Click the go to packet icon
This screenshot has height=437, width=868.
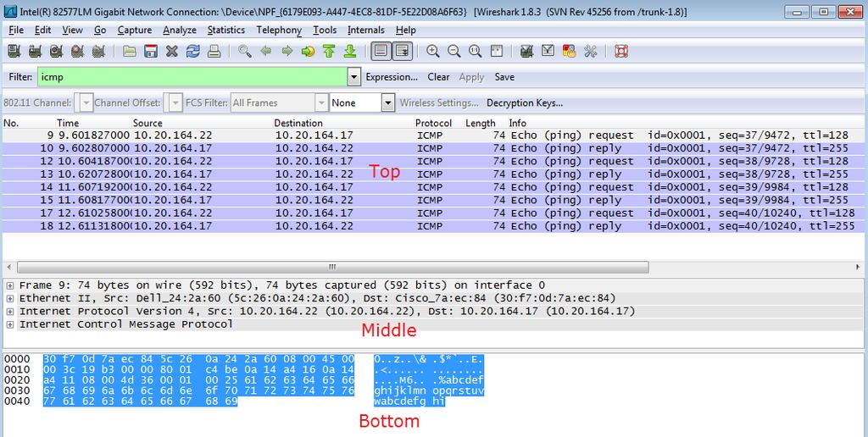point(308,52)
